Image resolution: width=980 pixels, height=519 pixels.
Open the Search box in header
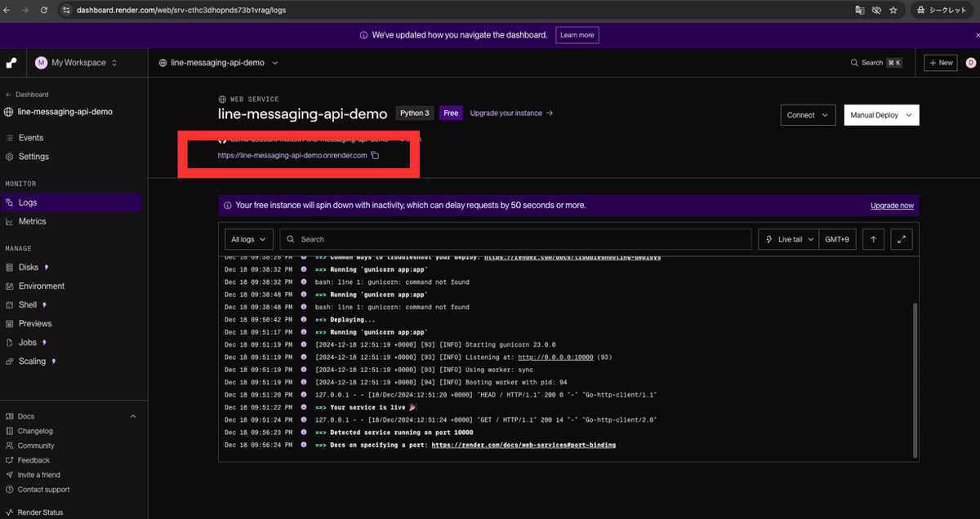(875, 63)
